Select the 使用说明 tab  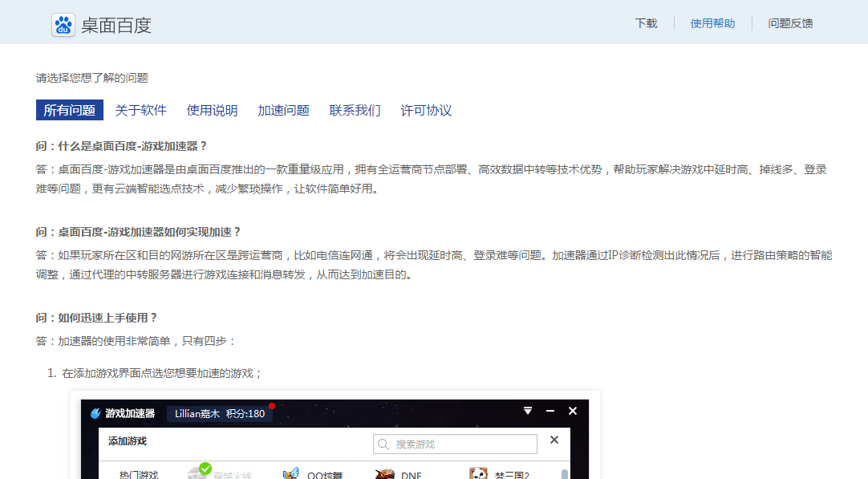[212, 110]
